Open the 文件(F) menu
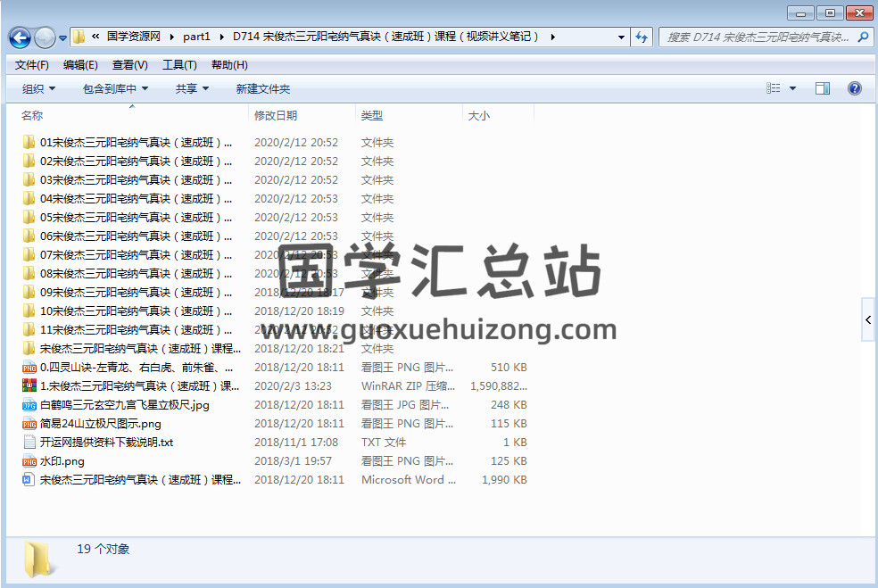 point(32,64)
